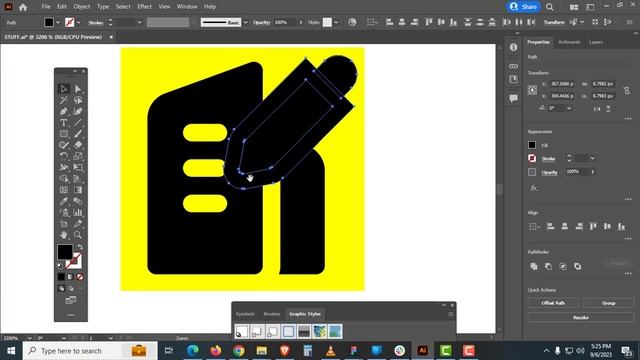The image size is (640, 360).
Task: Select the Hand tool
Action: point(64,235)
